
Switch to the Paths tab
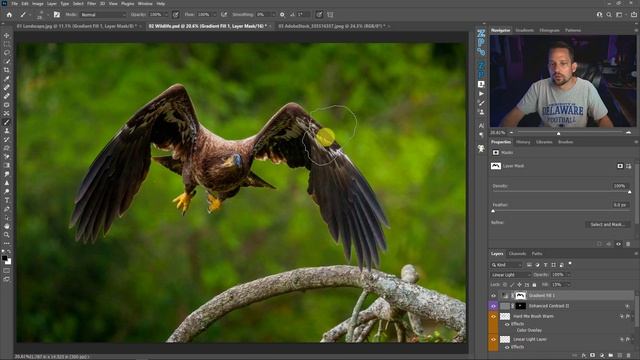click(537, 253)
